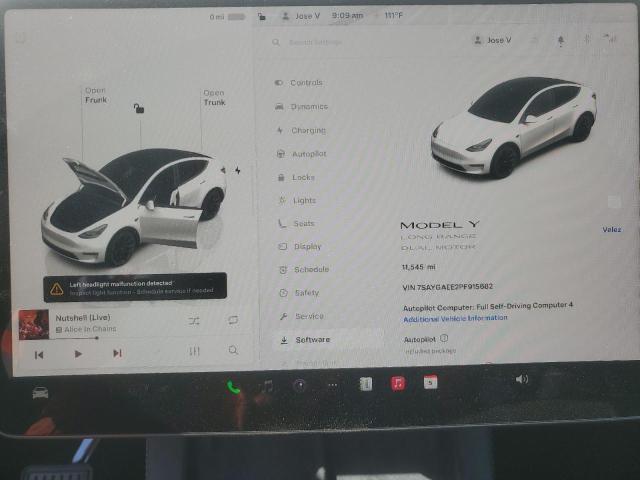Open the three-dot app launcher
This screenshot has width=640, height=480.
(333, 385)
